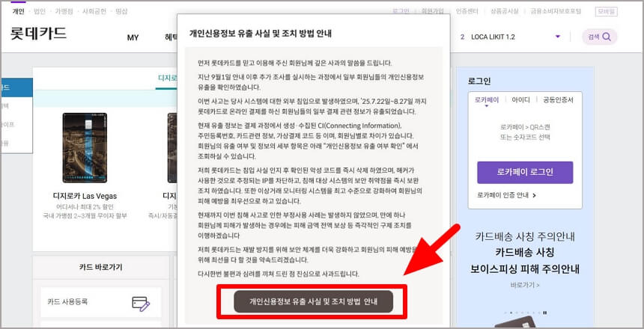The width and height of the screenshot is (644, 329).
Task: Switch to the 로카페이 login tab
Action: coord(487,100)
